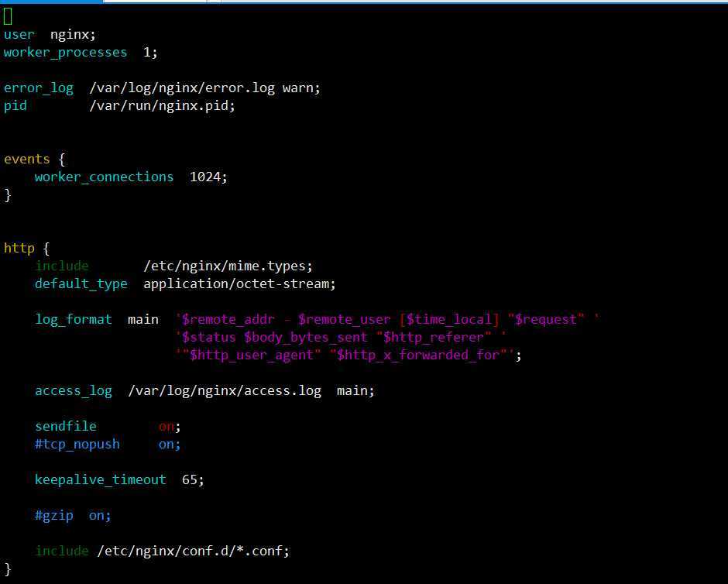
Task: Click the '$remote_addr' variable
Action: (x=228, y=320)
